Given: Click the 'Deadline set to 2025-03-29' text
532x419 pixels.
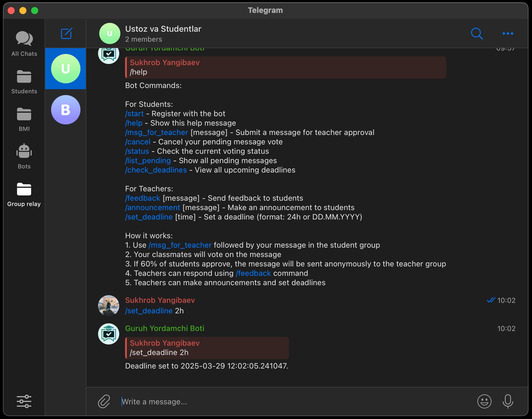Looking at the screenshot, I should pos(207,366).
